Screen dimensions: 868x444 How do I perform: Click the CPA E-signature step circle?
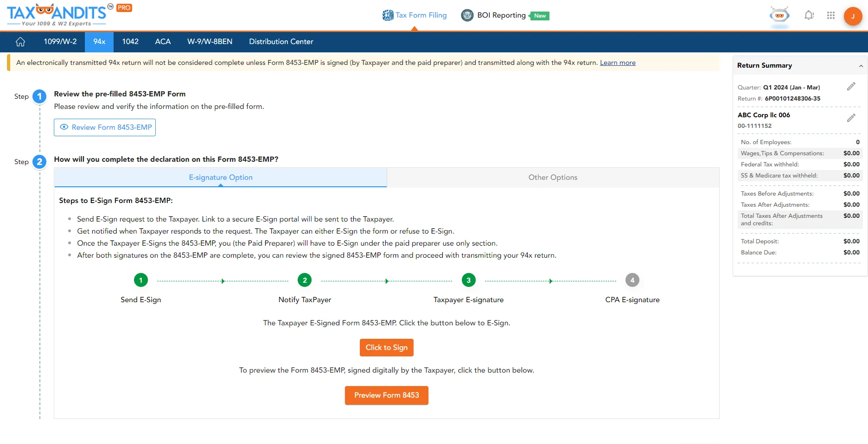tap(632, 280)
